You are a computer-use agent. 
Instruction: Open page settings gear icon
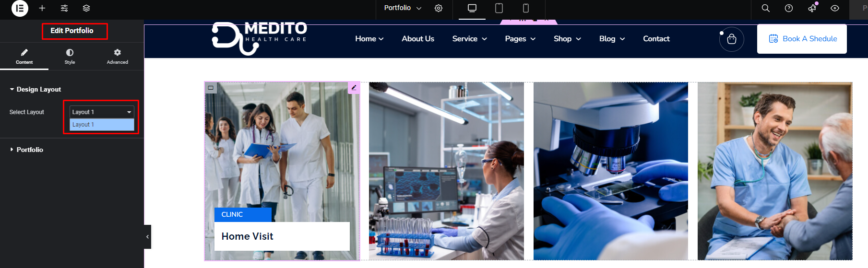click(439, 8)
